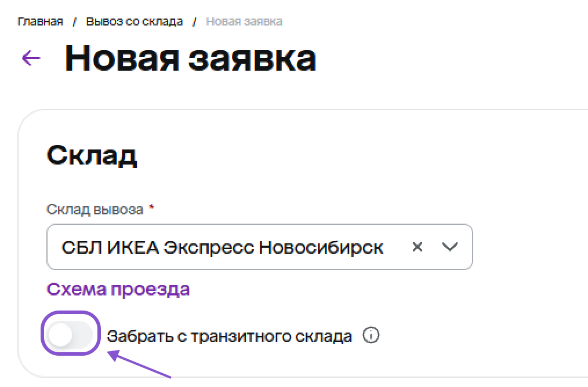
Task: Click the Новая заявка page heading
Action: (x=190, y=58)
